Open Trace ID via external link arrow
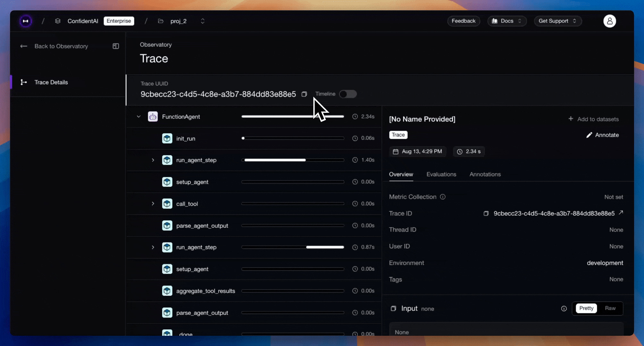 coord(621,213)
